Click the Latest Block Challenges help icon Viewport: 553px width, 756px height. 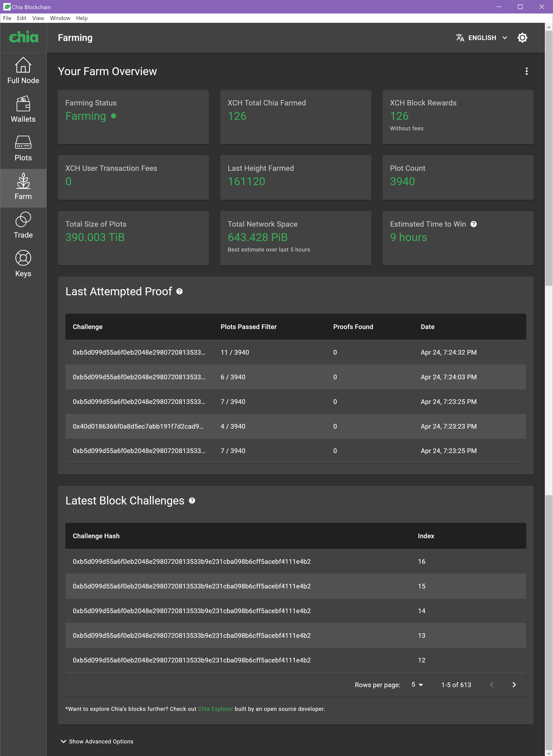(x=192, y=501)
